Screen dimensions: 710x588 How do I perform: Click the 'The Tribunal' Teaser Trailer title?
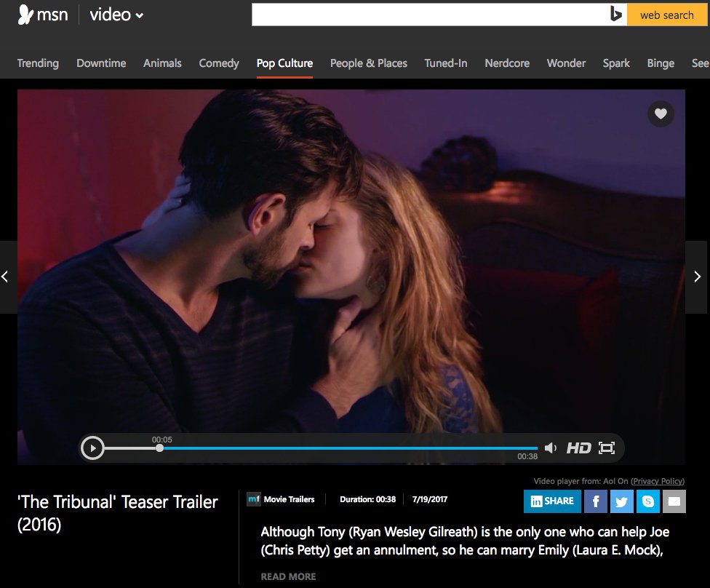118,513
